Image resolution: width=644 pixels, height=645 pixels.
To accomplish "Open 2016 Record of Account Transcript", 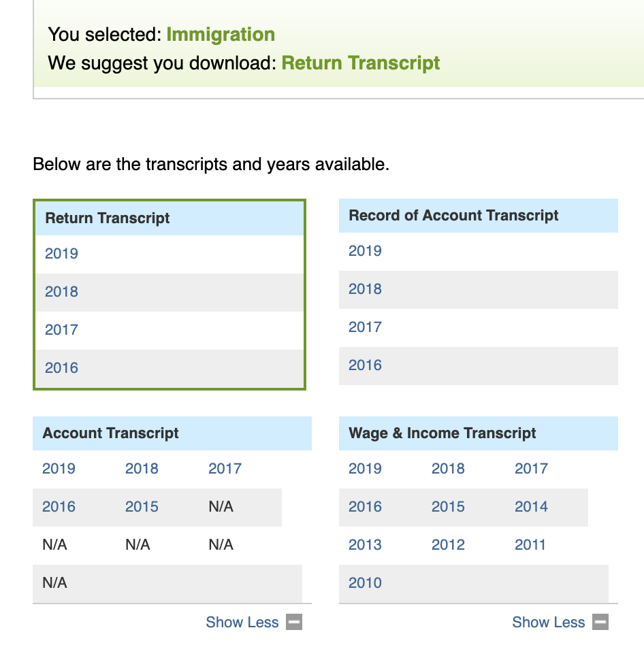I will click(365, 365).
